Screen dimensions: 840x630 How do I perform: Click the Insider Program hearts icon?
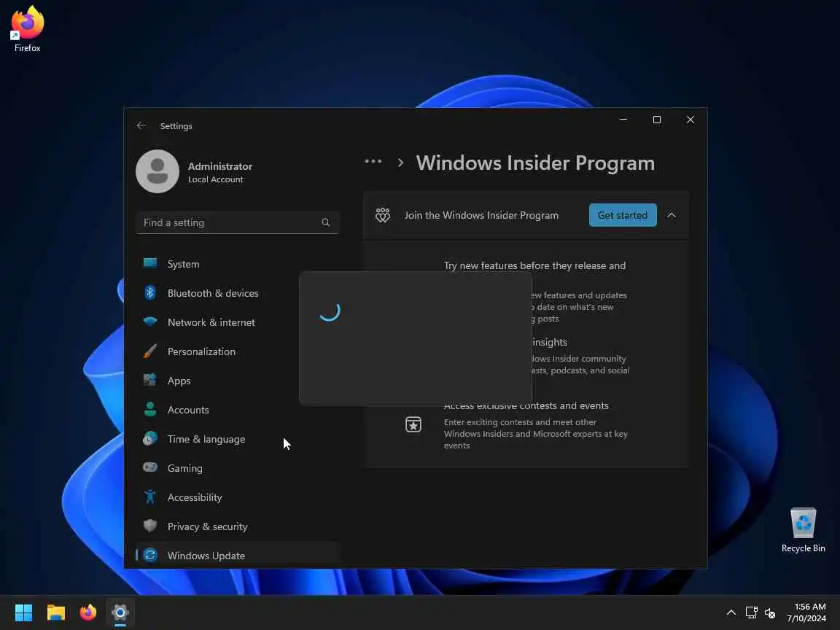(x=383, y=215)
